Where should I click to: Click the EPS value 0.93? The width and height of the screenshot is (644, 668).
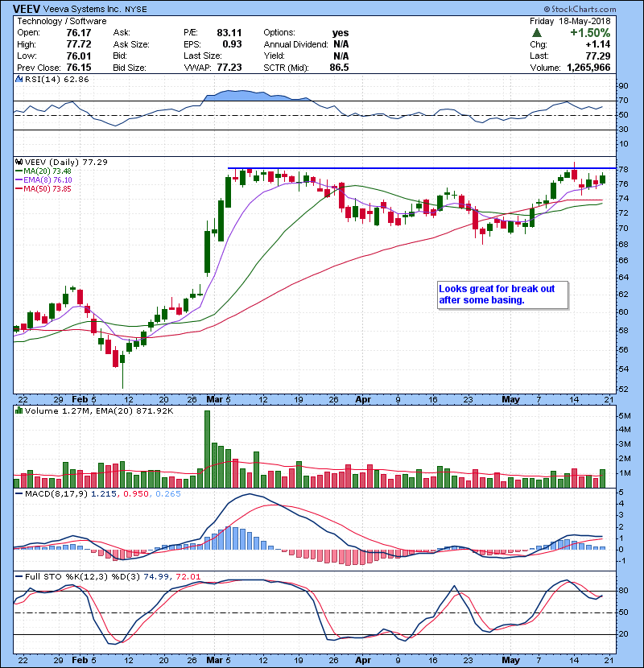click(233, 44)
